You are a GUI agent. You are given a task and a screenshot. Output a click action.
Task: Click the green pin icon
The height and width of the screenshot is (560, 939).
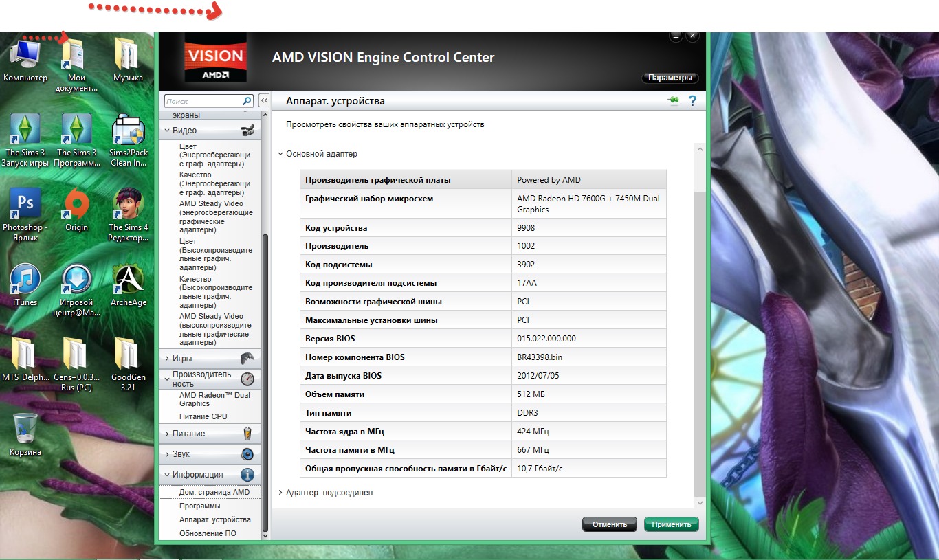pos(673,101)
